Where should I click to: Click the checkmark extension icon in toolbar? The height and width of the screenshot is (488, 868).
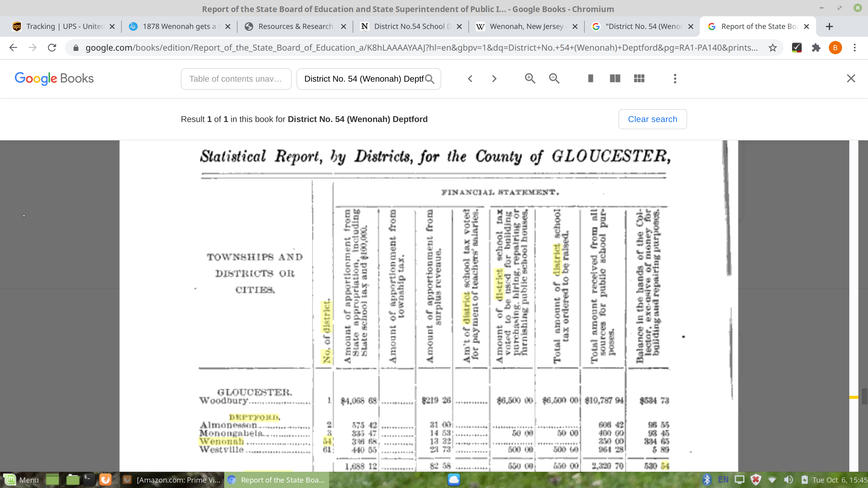[x=797, y=48]
